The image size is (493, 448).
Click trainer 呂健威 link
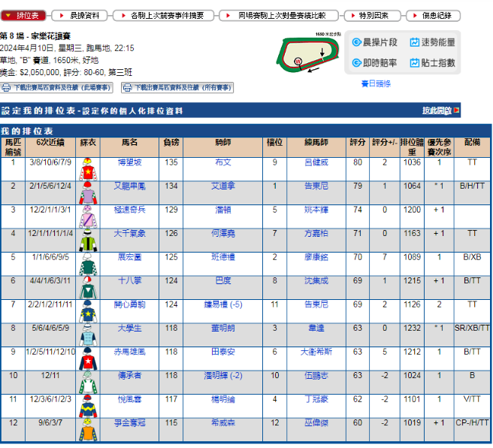(318, 162)
